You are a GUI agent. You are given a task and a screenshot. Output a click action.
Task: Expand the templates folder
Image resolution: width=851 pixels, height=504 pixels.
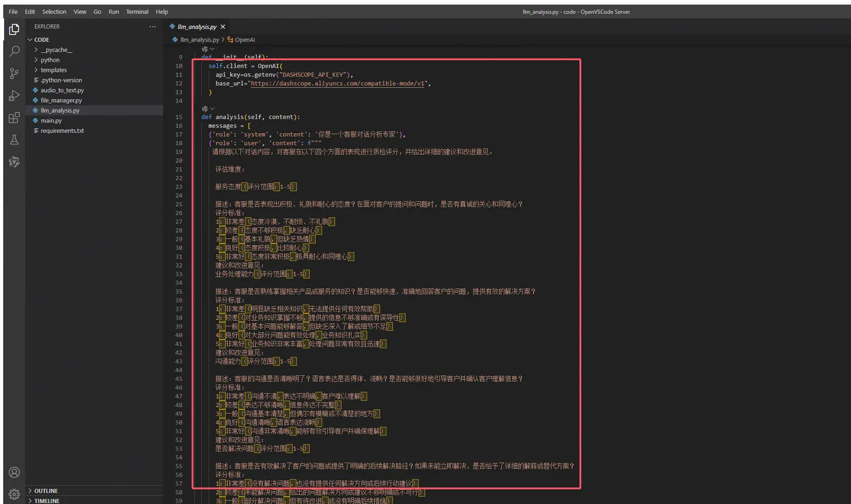pos(53,70)
